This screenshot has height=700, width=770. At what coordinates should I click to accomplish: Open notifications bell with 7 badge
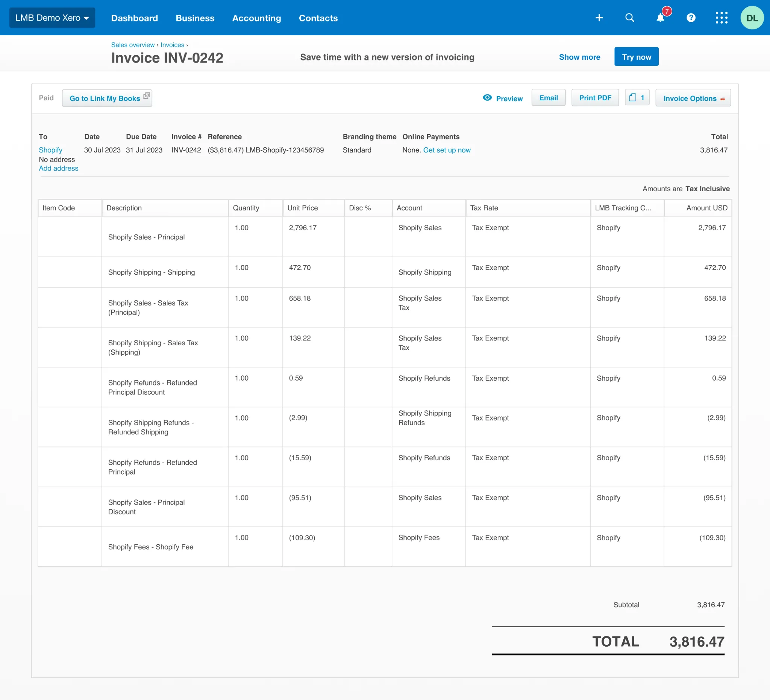tap(661, 17)
